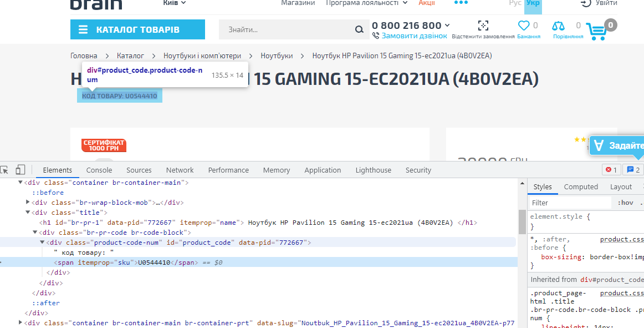Open the track order scan icon
644x328 pixels.
(483, 26)
